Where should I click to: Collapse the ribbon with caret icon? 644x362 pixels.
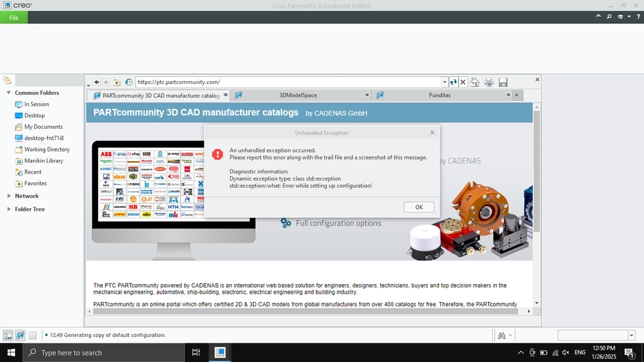coord(598,16)
